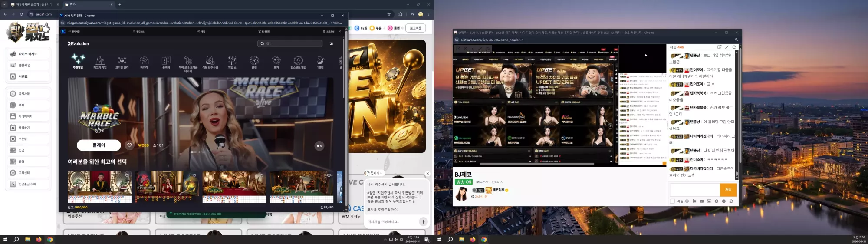The image size is (868, 244).
Task: Open 마이페이지 profile in the sidebar
Action: click(28, 116)
